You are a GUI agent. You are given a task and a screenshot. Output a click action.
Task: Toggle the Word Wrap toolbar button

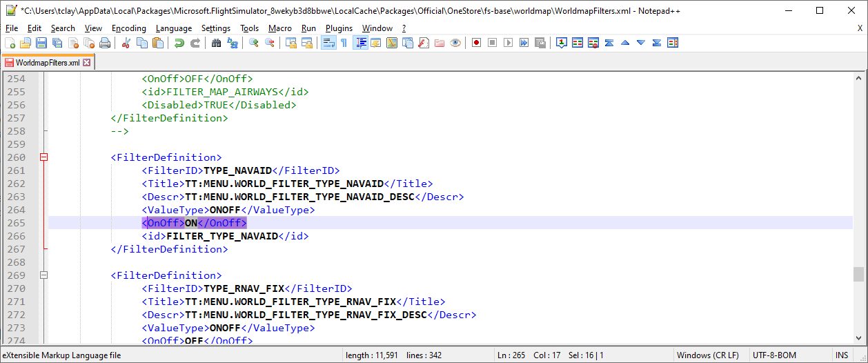(x=328, y=43)
